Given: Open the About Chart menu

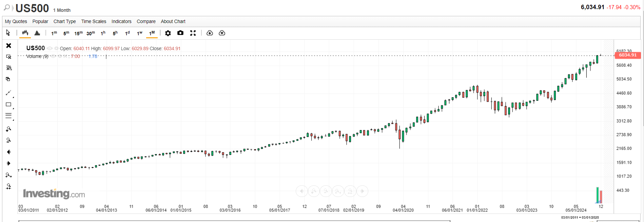Looking at the screenshot, I should pyautogui.click(x=173, y=21).
